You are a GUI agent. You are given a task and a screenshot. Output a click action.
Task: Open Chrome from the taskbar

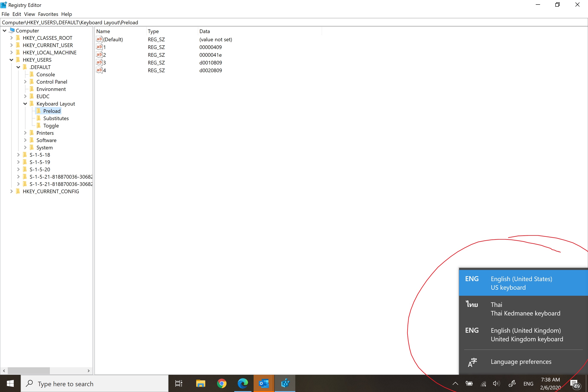tap(222, 383)
